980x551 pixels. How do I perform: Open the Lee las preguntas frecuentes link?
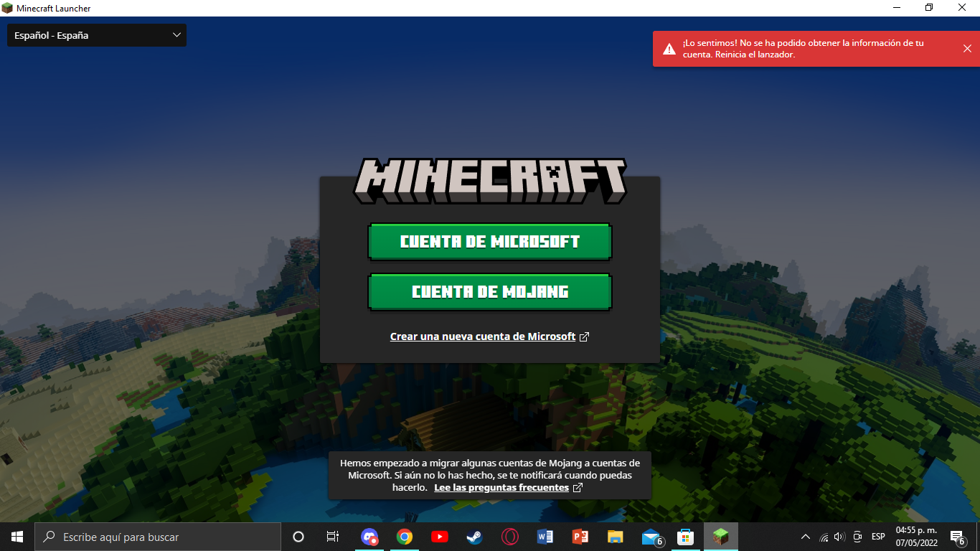click(501, 488)
